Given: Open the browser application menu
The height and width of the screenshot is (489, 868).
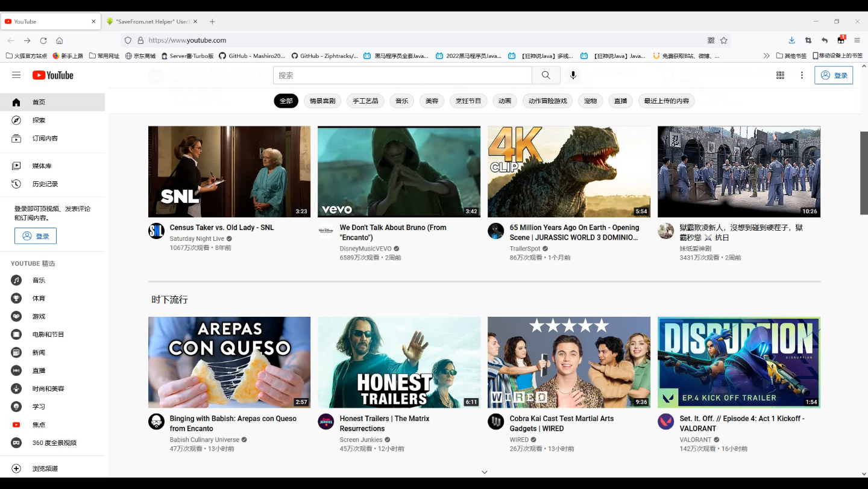Looking at the screenshot, I should (857, 40).
